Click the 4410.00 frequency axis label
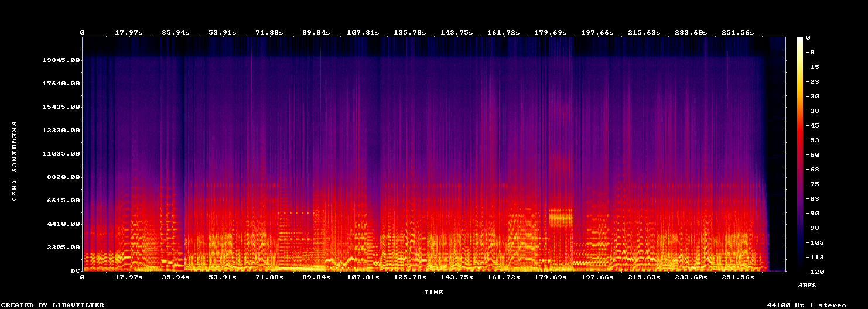This screenshot has width=868, height=309. click(63, 224)
